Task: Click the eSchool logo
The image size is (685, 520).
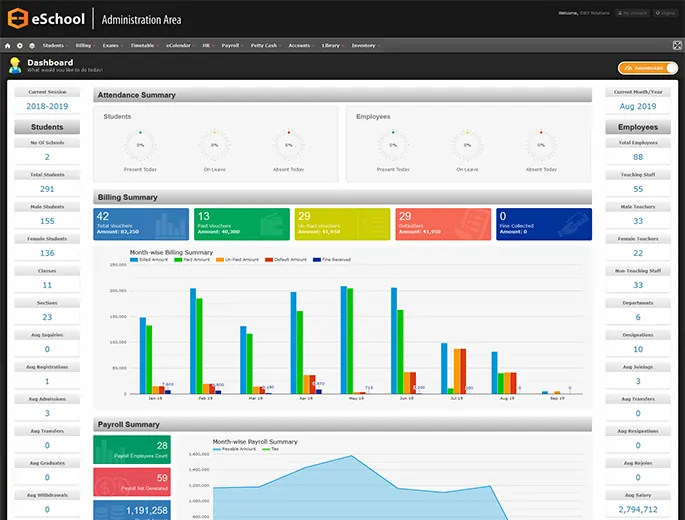Action: coord(46,18)
